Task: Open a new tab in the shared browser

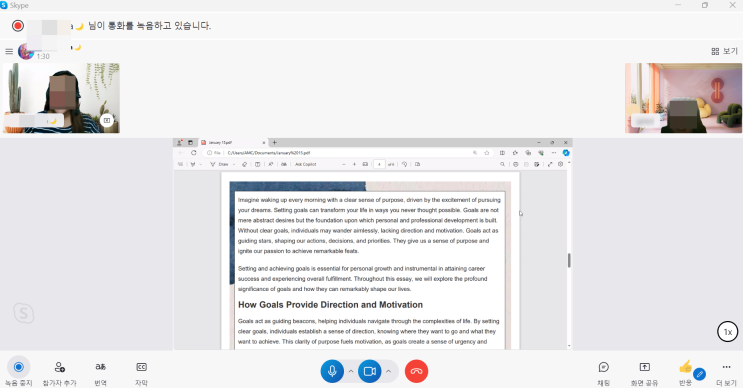Action: (274, 142)
